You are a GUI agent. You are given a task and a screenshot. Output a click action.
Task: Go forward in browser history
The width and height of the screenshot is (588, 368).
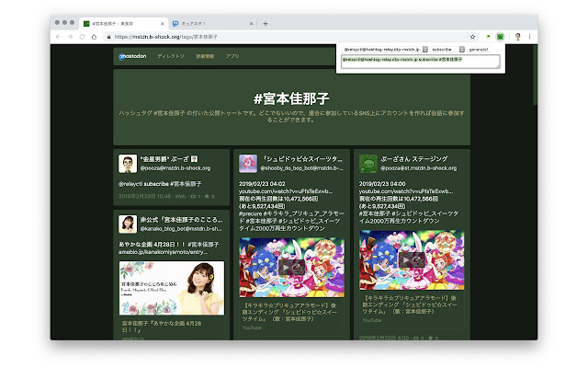(70, 37)
